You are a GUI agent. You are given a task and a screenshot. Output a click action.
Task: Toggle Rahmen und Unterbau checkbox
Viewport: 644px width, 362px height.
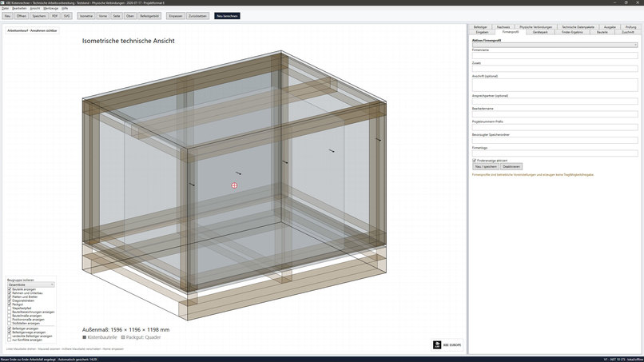pos(10,293)
